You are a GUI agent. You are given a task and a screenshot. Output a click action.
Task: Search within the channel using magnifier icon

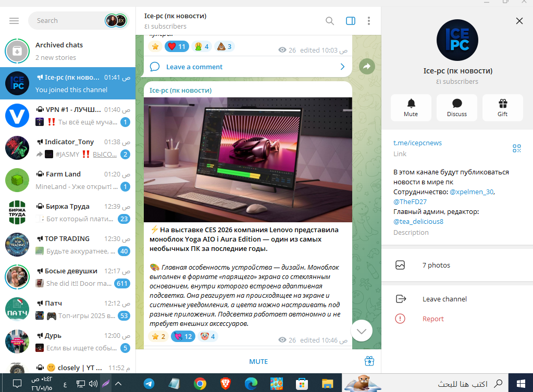pyautogui.click(x=330, y=21)
